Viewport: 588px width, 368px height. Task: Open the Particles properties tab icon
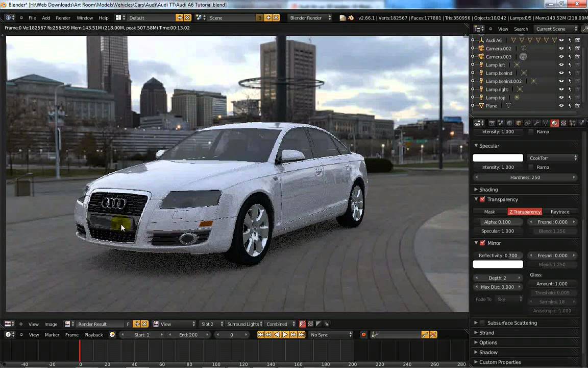coord(572,123)
